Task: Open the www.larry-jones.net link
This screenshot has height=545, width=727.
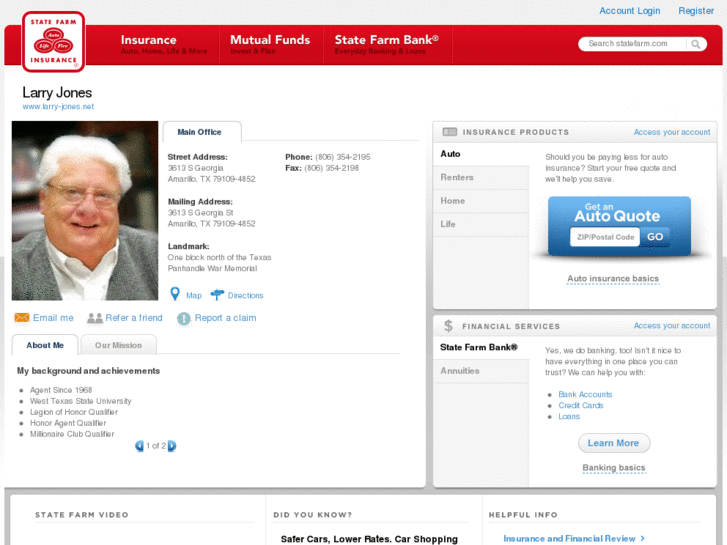Action: click(58, 106)
